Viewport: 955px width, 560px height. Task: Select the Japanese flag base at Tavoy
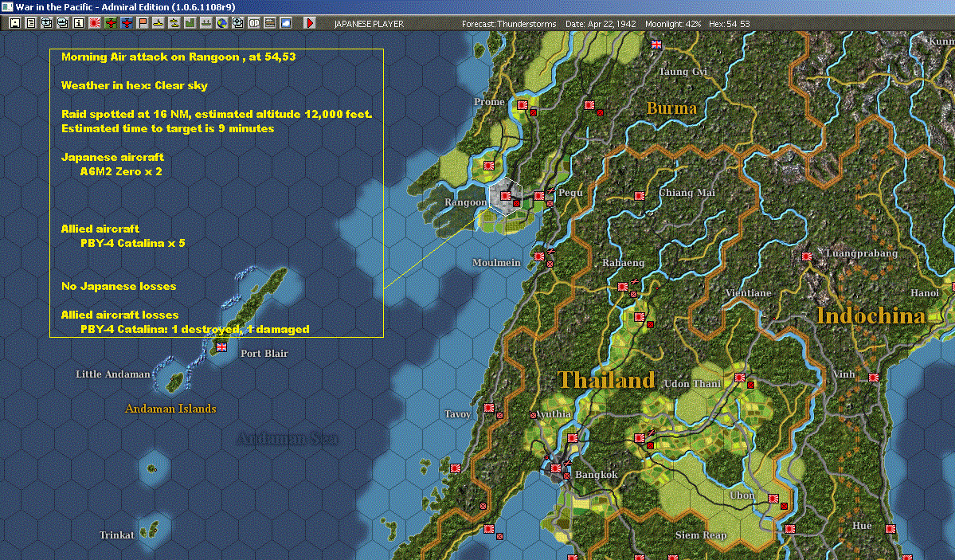coord(488,408)
